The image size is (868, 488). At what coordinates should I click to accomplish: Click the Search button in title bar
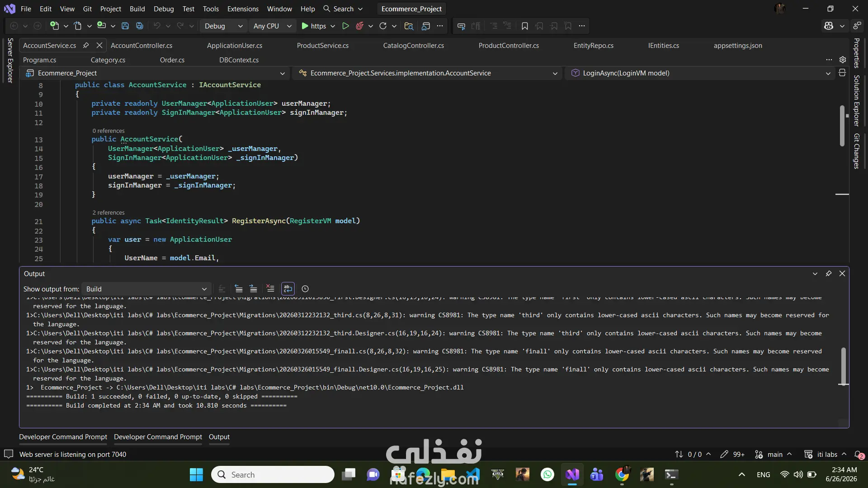click(x=343, y=9)
